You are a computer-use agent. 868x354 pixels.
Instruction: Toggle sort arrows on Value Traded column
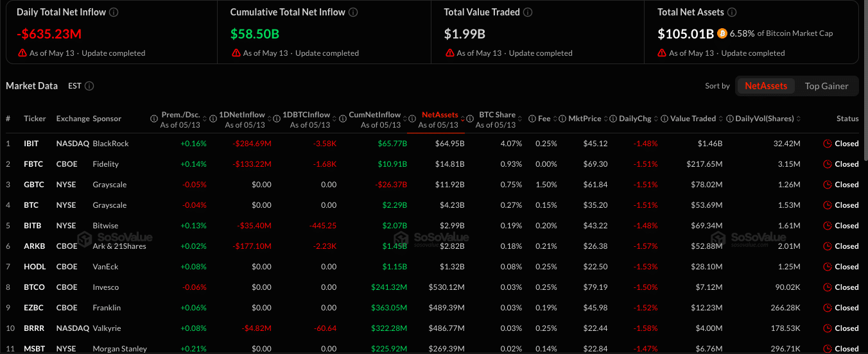[721, 119]
